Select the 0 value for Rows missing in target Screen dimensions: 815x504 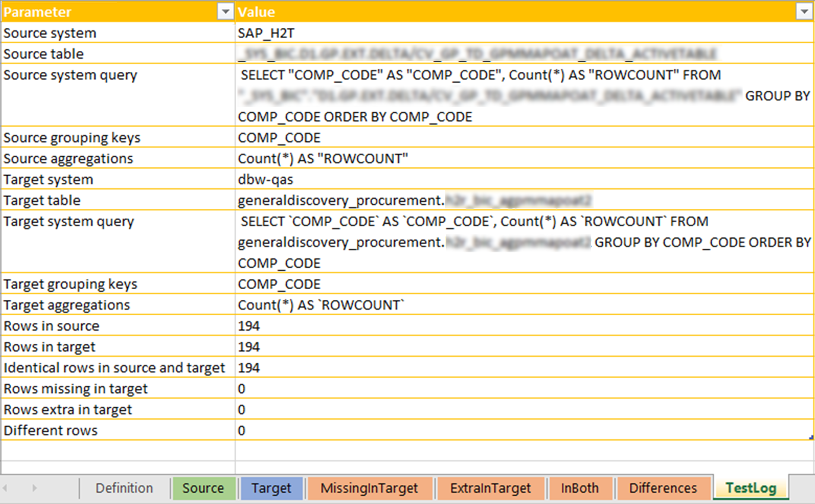click(524, 388)
